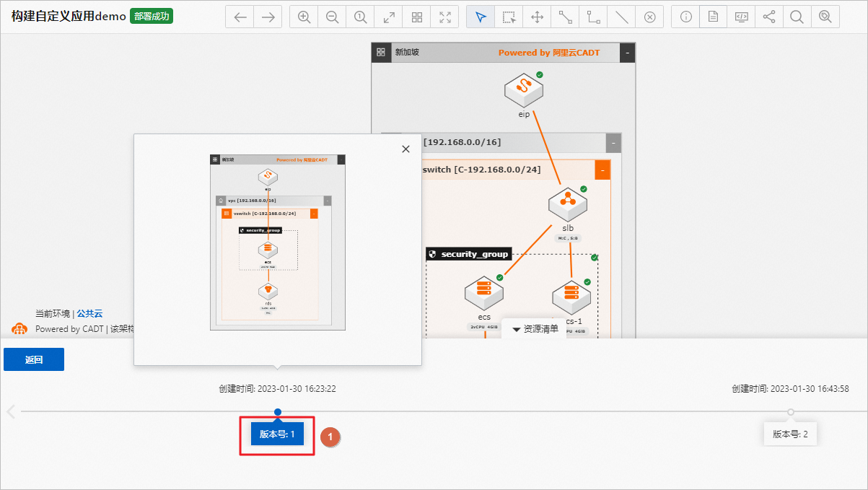
Task: Click the 2vCPU 4GiB spec under ecs
Action: [x=484, y=327]
